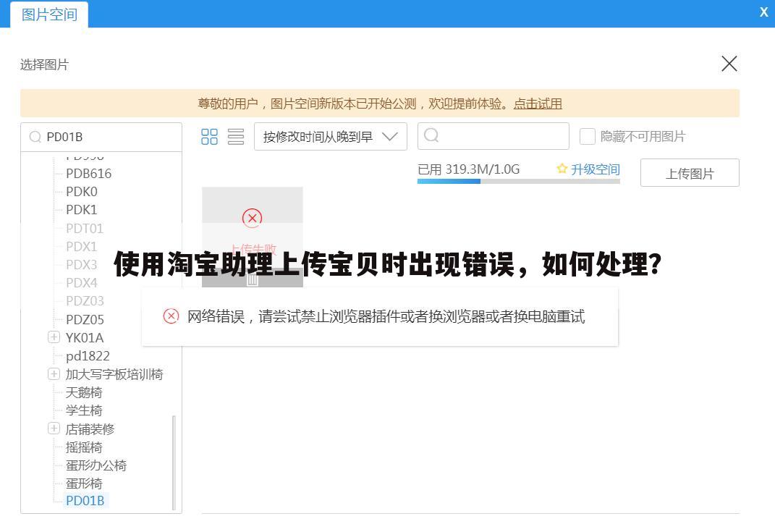
Task: Select the 加大写字板培训椅 folder label
Action: (114, 374)
